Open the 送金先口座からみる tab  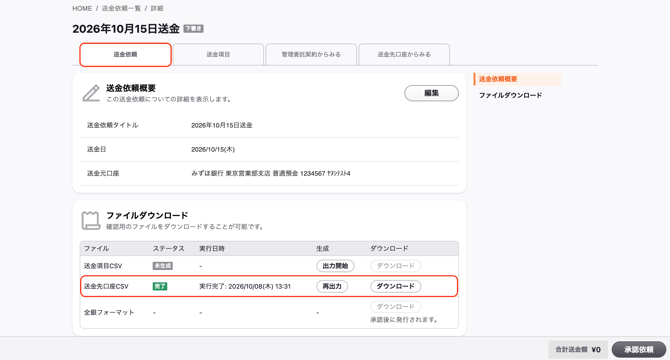coord(404,55)
